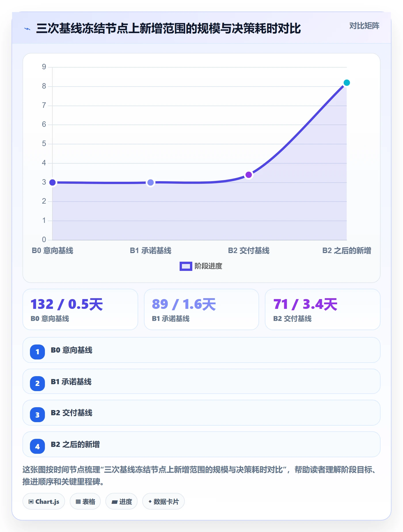Click the x-axis label B0 意向基线
The height and width of the screenshot is (532, 403).
tap(52, 250)
